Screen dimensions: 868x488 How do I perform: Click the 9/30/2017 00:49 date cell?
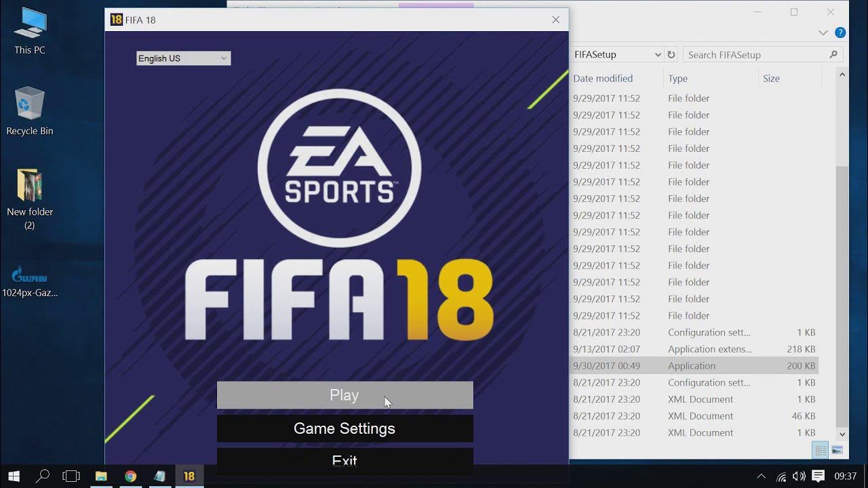click(606, 366)
